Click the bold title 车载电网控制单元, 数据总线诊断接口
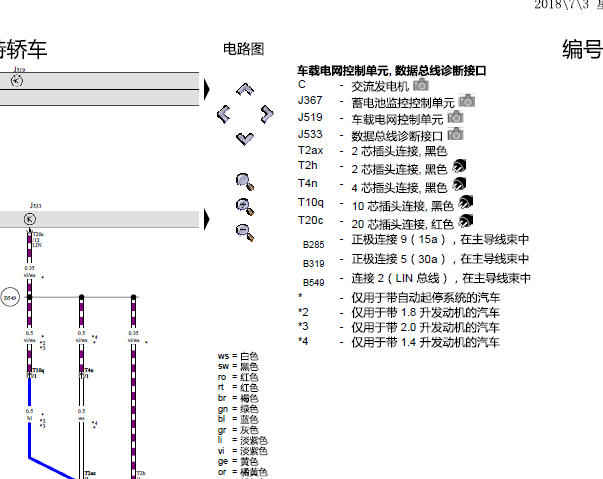The width and height of the screenshot is (603, 479). (392, 71)
